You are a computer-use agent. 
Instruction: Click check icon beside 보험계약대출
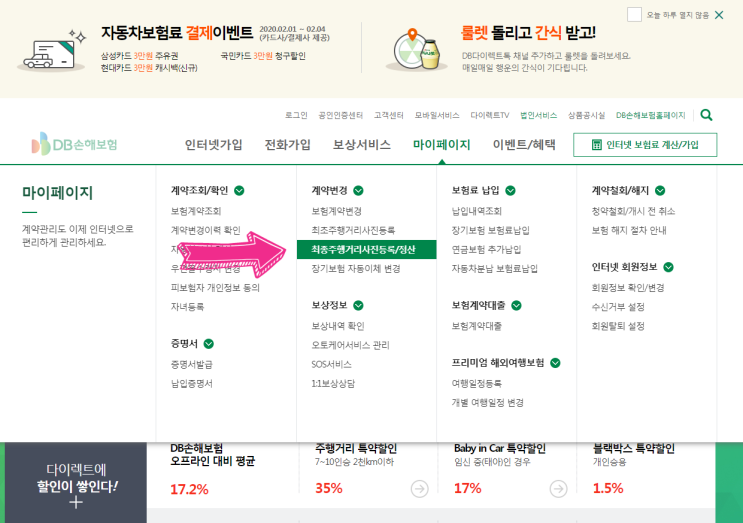pyautogui.click(x=516, y=306)
